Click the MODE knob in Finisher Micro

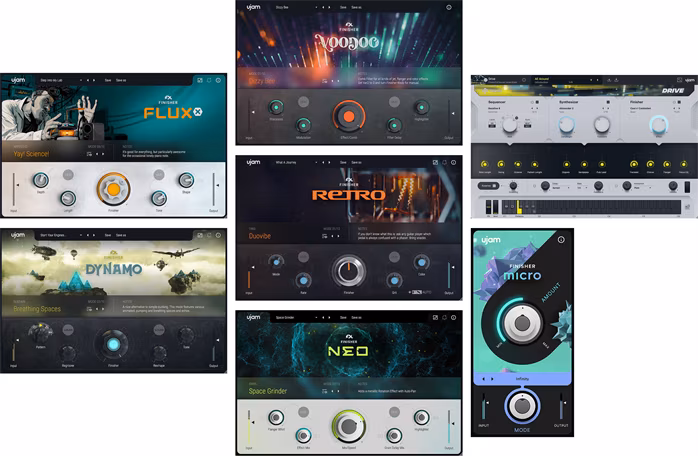[522, 406]
